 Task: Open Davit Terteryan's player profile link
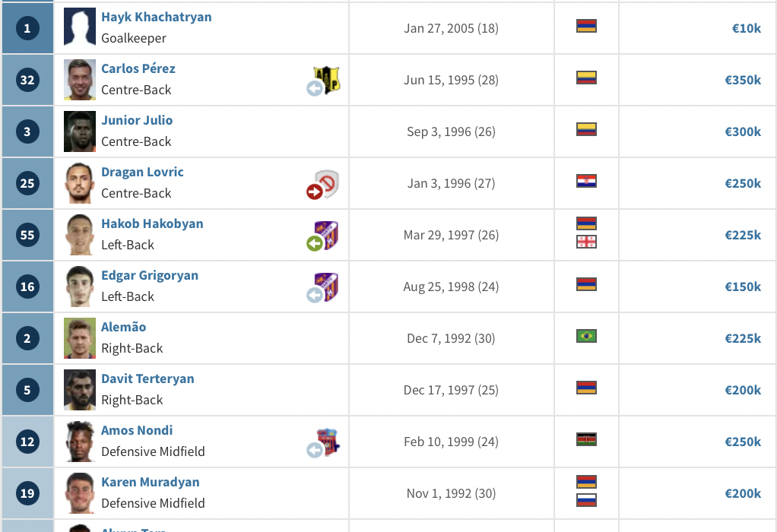[x=147, y=378]
